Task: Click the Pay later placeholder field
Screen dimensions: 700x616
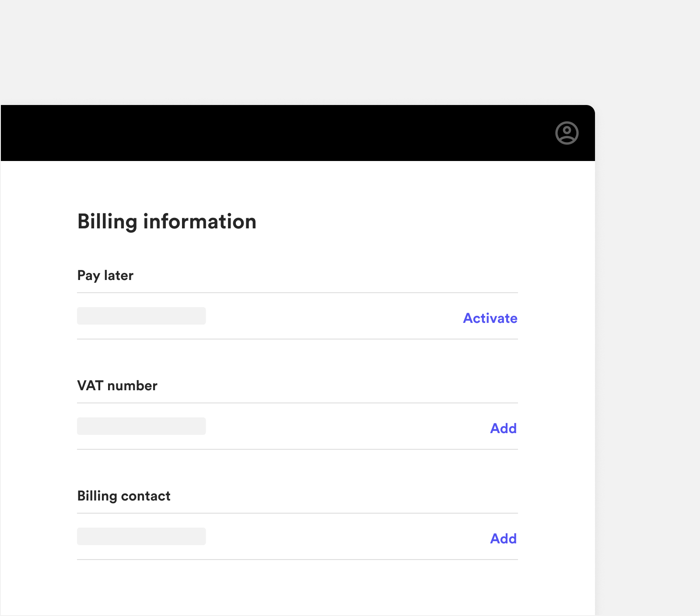Action: click(141, 316)
